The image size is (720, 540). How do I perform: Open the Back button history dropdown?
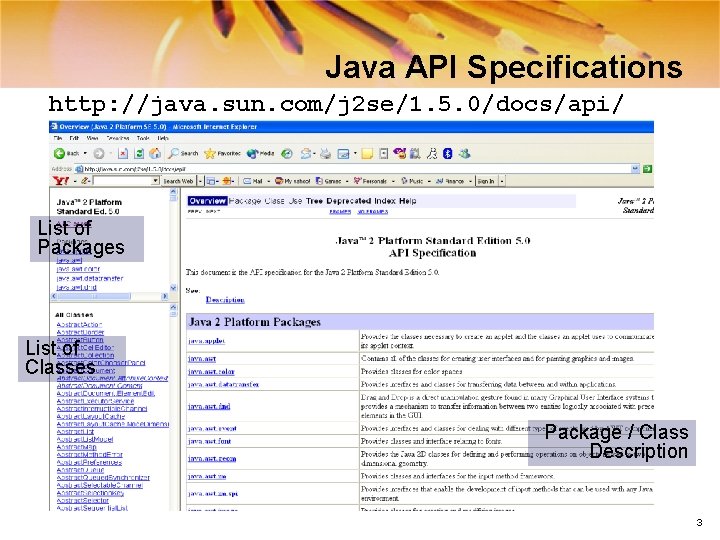(x=85, y=153)
